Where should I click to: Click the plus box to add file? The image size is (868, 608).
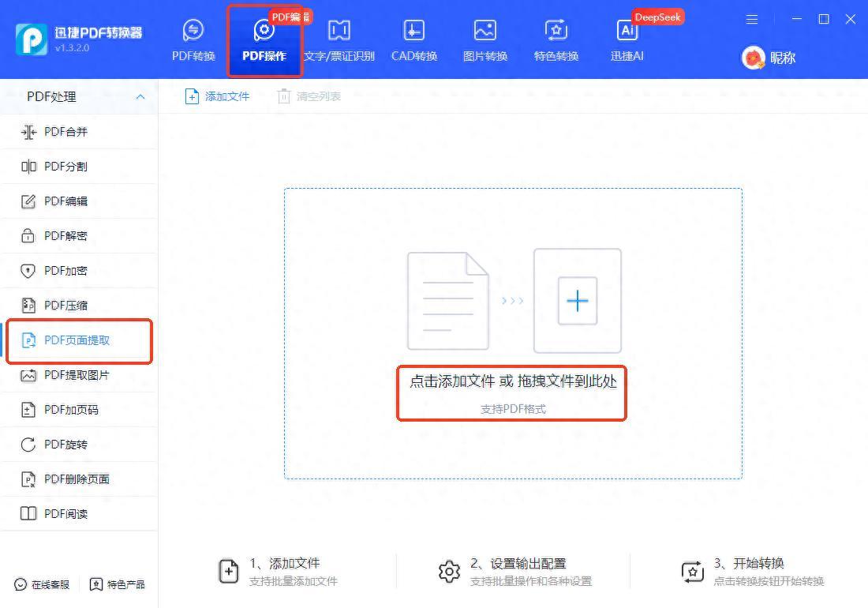[x=578, y=301]
